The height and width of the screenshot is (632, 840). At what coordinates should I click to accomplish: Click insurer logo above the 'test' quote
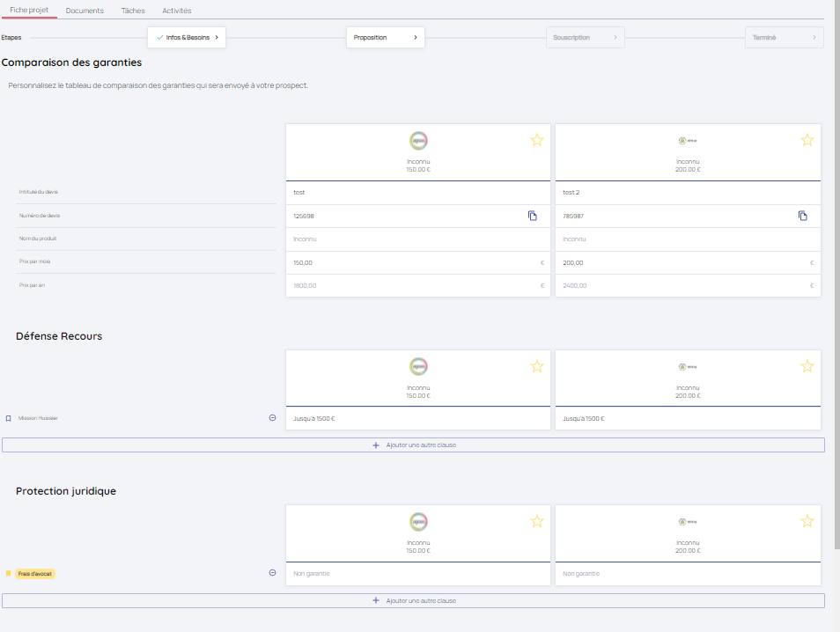coord(418,140)
